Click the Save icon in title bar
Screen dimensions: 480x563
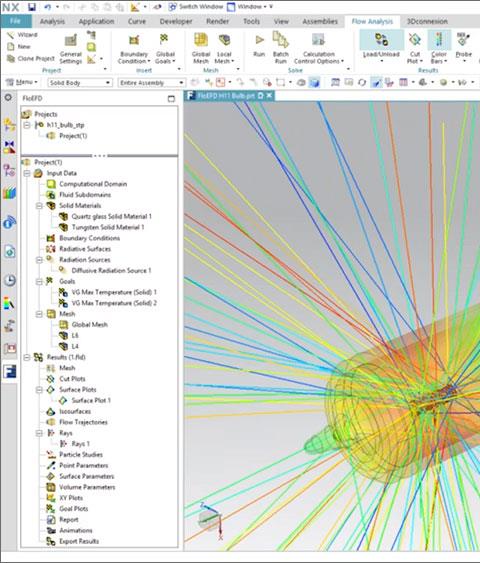point(32,7)
